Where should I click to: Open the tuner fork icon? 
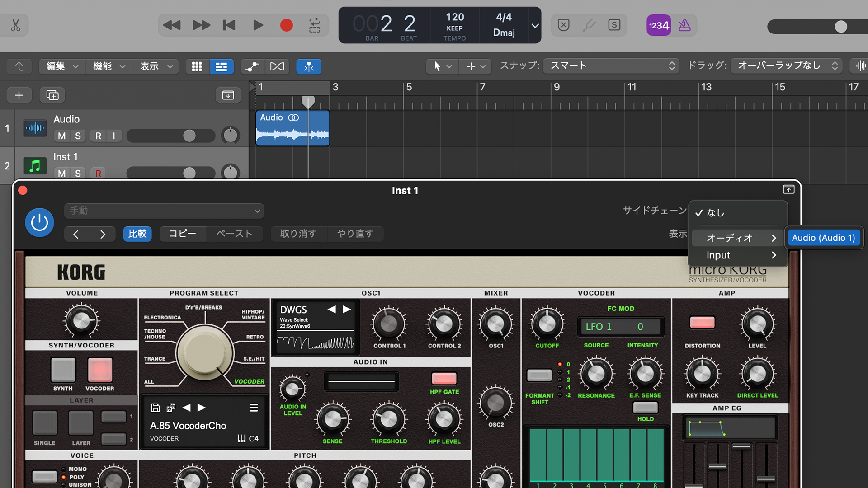(x=589, y=25)
